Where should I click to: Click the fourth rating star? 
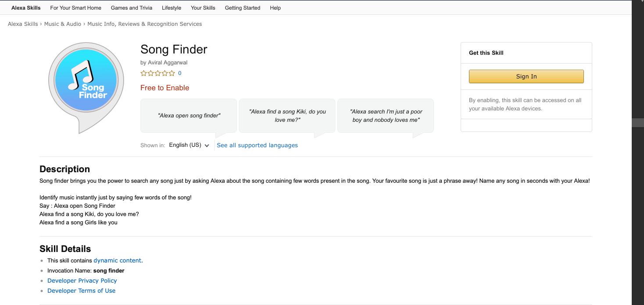tap(165, 73)
